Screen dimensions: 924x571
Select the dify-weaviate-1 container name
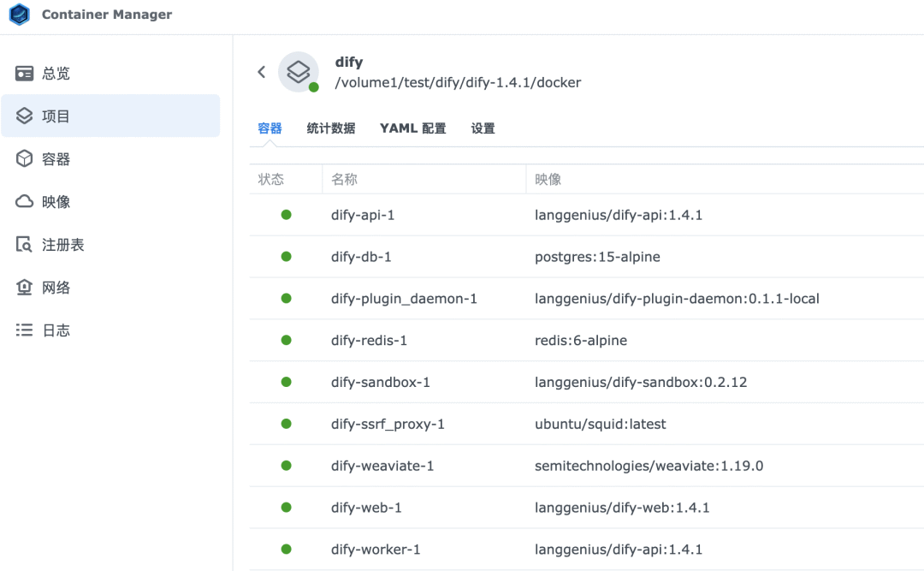[382, 466]
